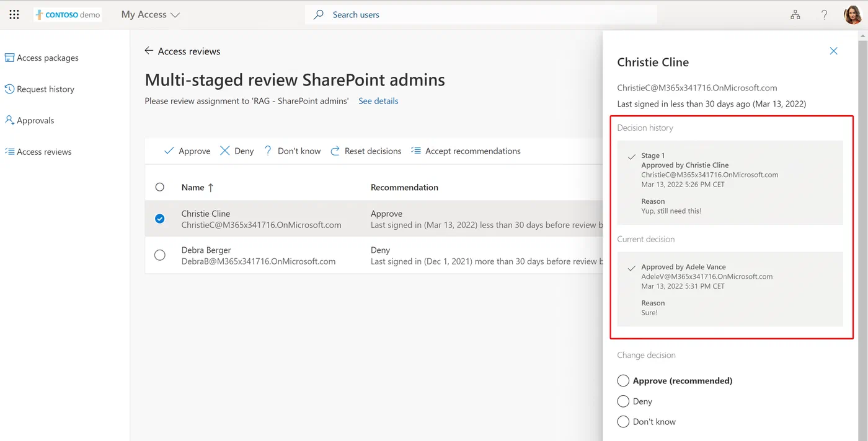This screenshot has height=441, width=868.
Task: Click the Christie Cline name in table
Action: pos(206,213)
